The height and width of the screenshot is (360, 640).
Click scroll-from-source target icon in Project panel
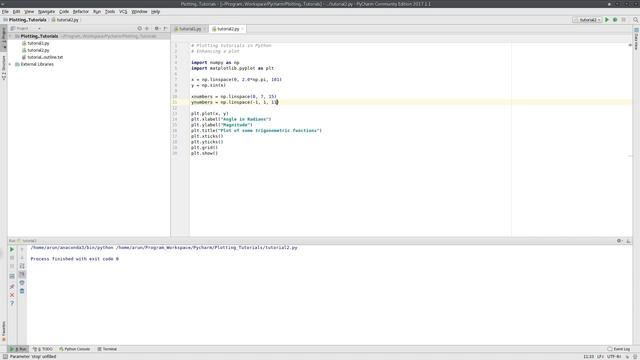pyautogui.click(x=140, y=29)
